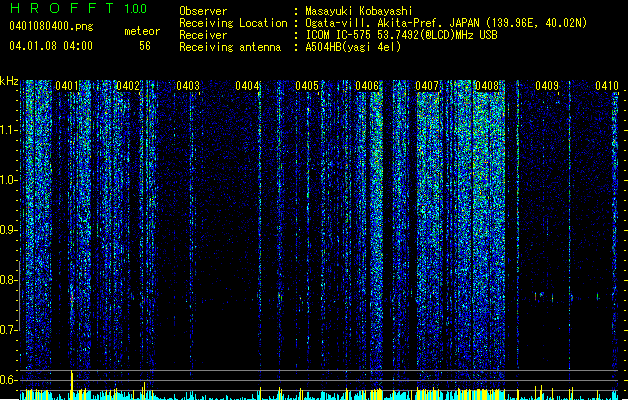Click the Observer label
The image size is (629, 400).
click(203, 11)
